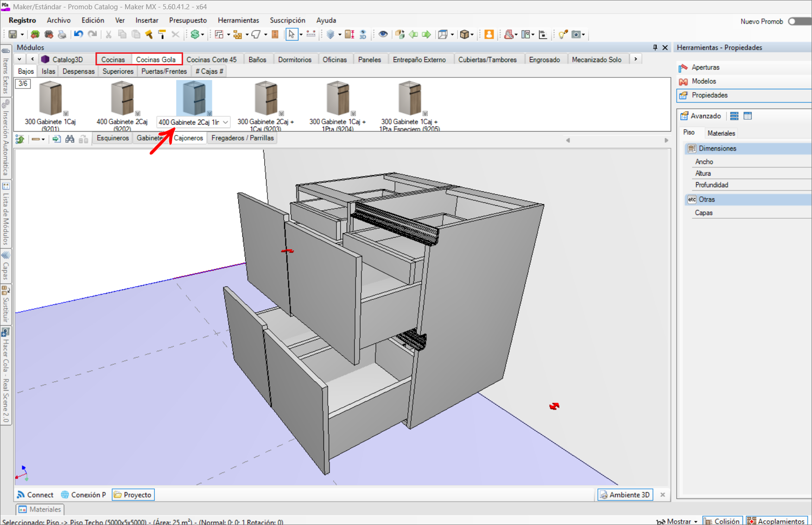Screen dimensions: 812x525
Task: Select the Aperturas panel icon
Action: pos(684,67)
